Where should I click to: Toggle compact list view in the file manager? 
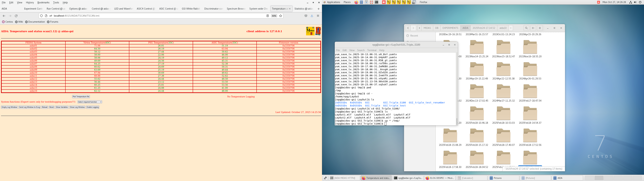coord(533,28)
